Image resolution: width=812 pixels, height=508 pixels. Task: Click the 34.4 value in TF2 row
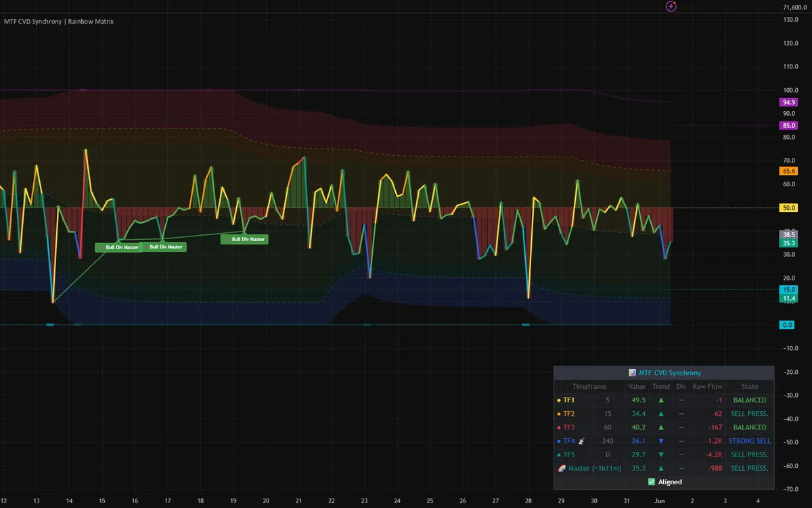639,414
